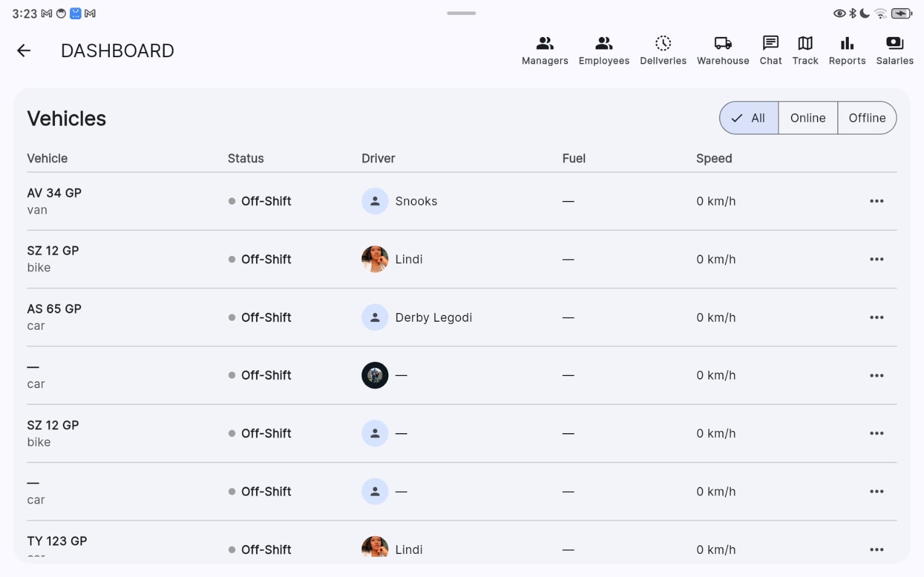
Task: Click the Status column header
Action: click(x=246, y=159)
